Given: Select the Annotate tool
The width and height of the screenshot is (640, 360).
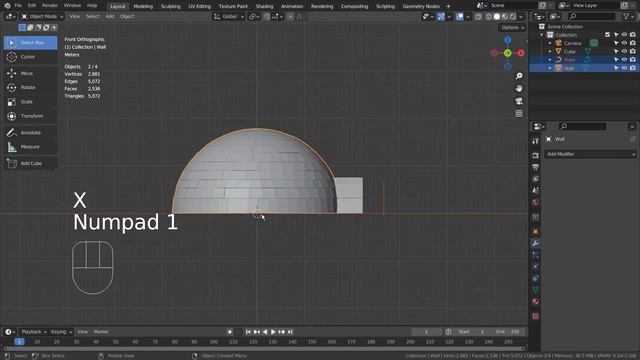Looking at the screenshot, I should point(31,133).
